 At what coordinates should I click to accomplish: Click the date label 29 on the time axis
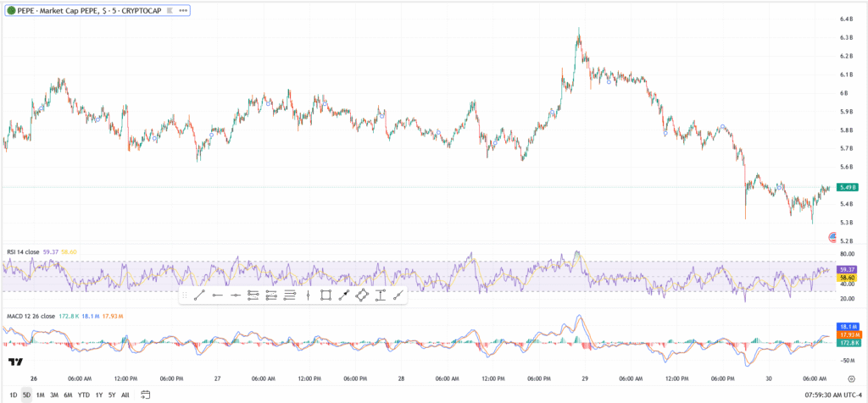585,379
